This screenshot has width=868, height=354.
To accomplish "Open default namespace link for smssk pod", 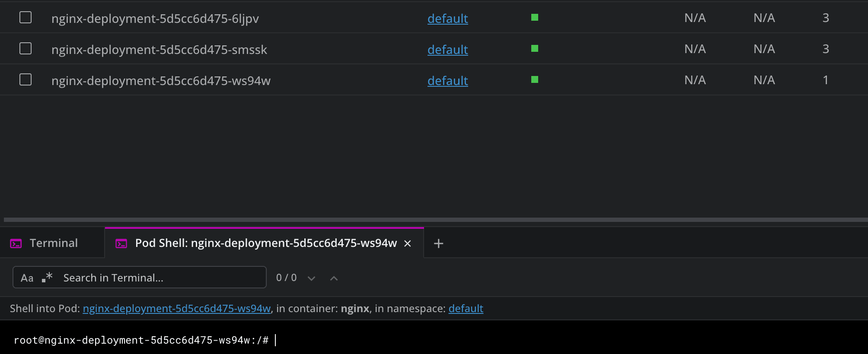I will pos(447,50).
